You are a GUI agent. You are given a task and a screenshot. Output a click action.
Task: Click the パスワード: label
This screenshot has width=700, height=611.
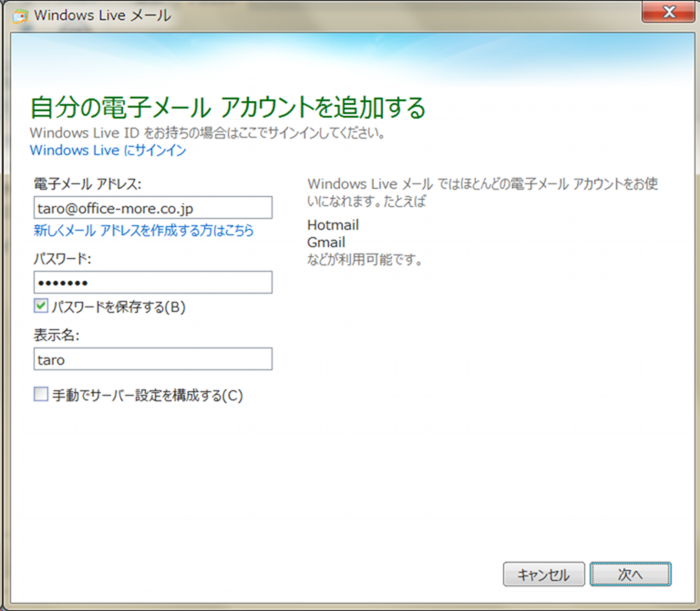pos(62,258)
